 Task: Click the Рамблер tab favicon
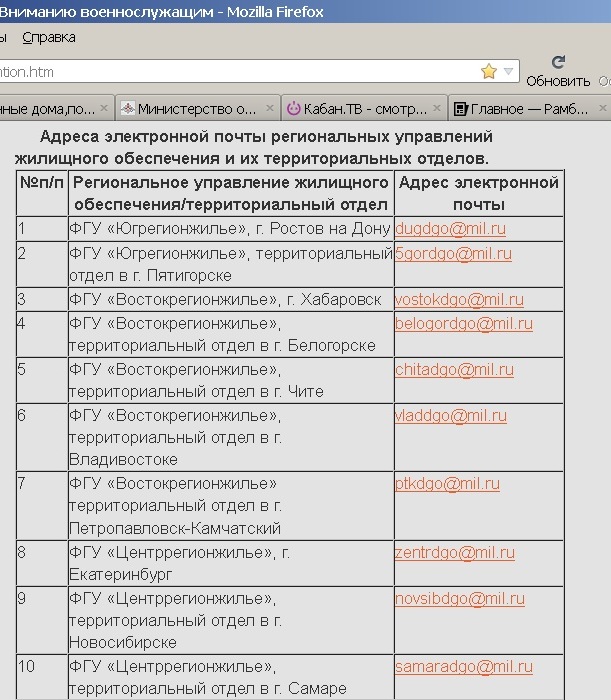(x=461, y=108)
